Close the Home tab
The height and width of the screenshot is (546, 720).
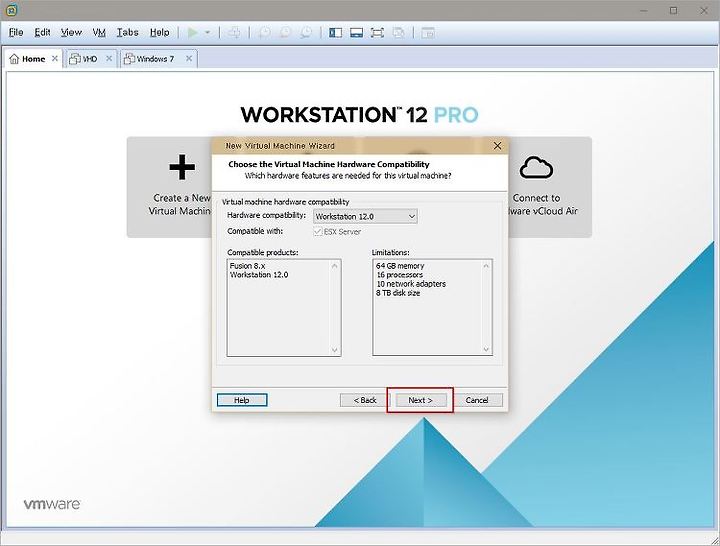click(55, 58)
